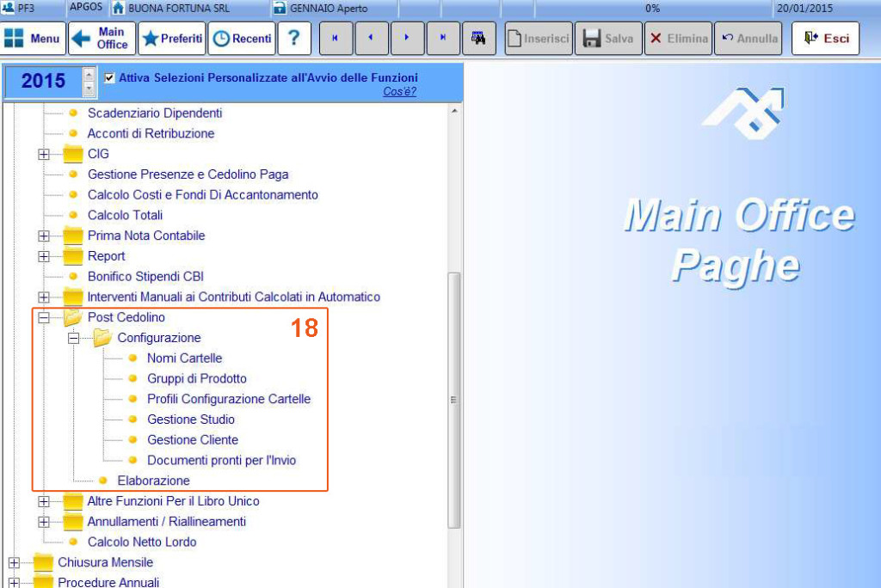Click the PF3 user icon in status bar
Viewport: 881px width, 588px height.
point(8,8)
